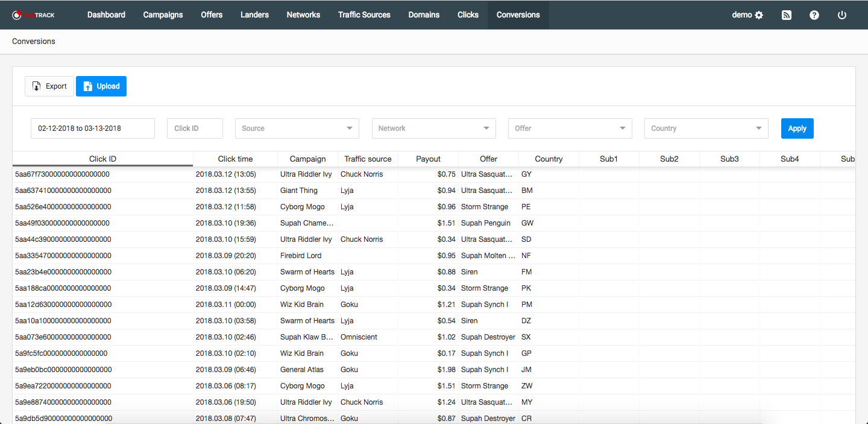Open the date range picker field
The width and height of the screenshot is (868, 424).
pyautogui.click(x=93, y=128)
